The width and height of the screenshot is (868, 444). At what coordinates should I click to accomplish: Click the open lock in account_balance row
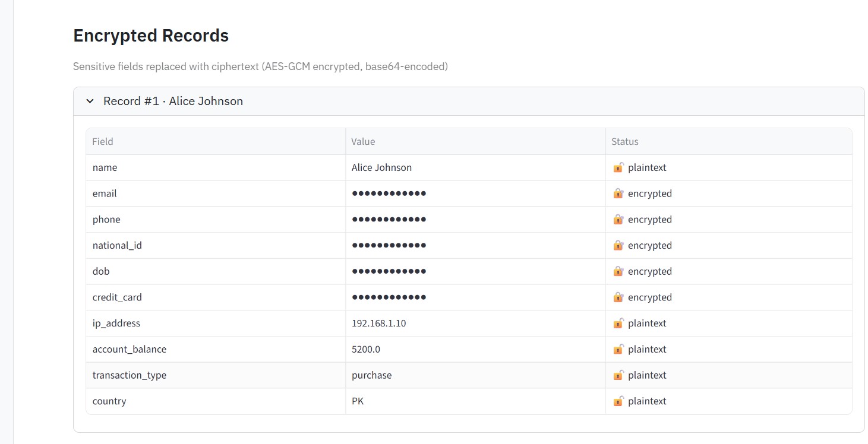[618, 349]
